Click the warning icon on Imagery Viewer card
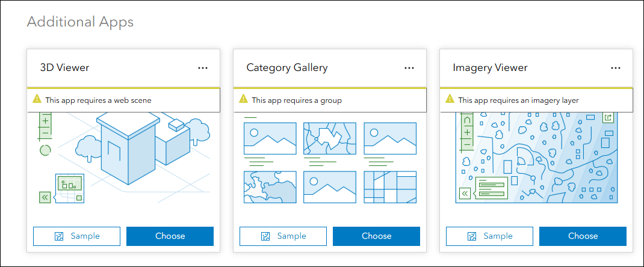644x267 pixels. click(450, 99)
